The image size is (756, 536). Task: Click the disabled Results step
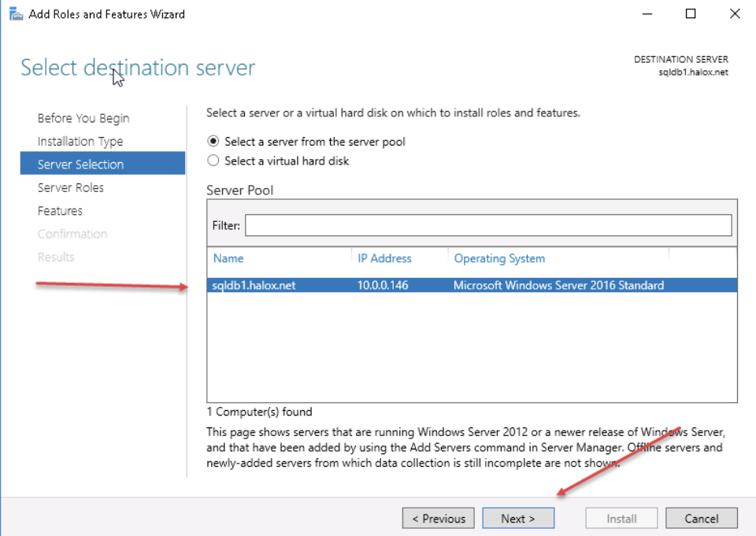(56, 257)
